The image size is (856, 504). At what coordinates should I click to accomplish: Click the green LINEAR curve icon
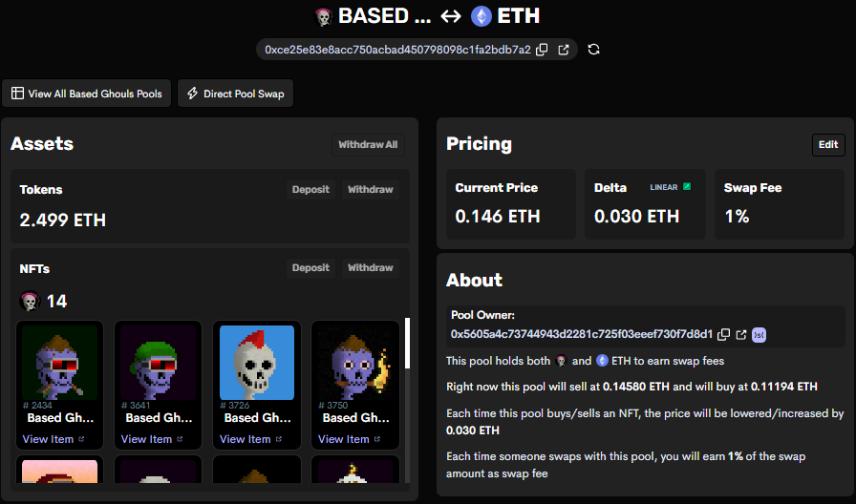[687, 186]
